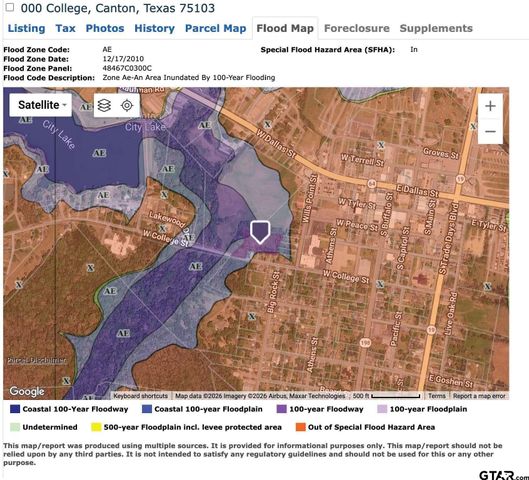This screenshot has width=529, height=480.
Task: Click the Groves St label on map
Action: pyautogui.click(x=441, y=153)
